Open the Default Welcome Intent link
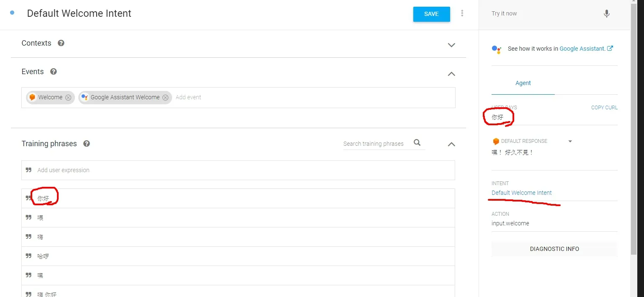 [522, 193]
